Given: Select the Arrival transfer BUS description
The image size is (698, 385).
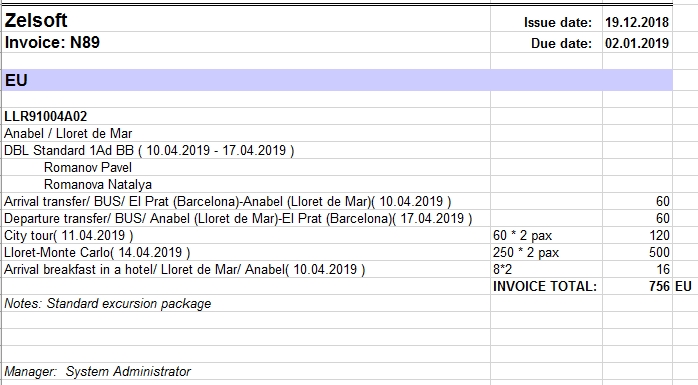Looking at the screenshot, I should point(227,202).
